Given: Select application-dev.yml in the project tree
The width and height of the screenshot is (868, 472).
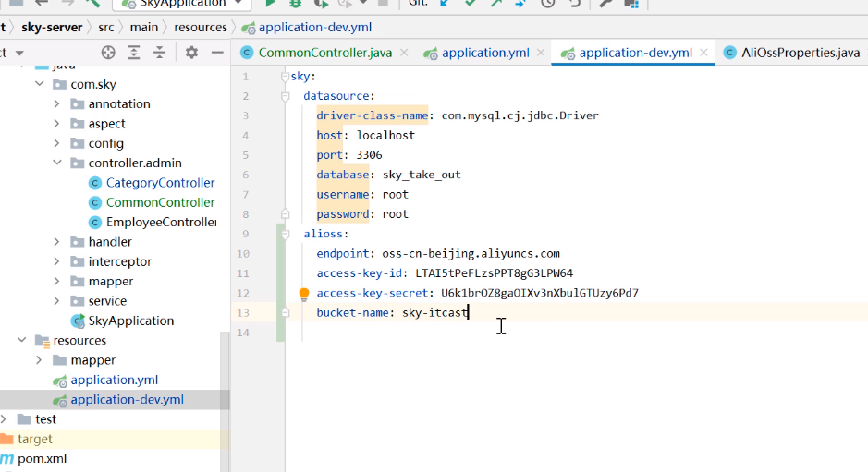Looking at the screenshot, I should 127,400.
